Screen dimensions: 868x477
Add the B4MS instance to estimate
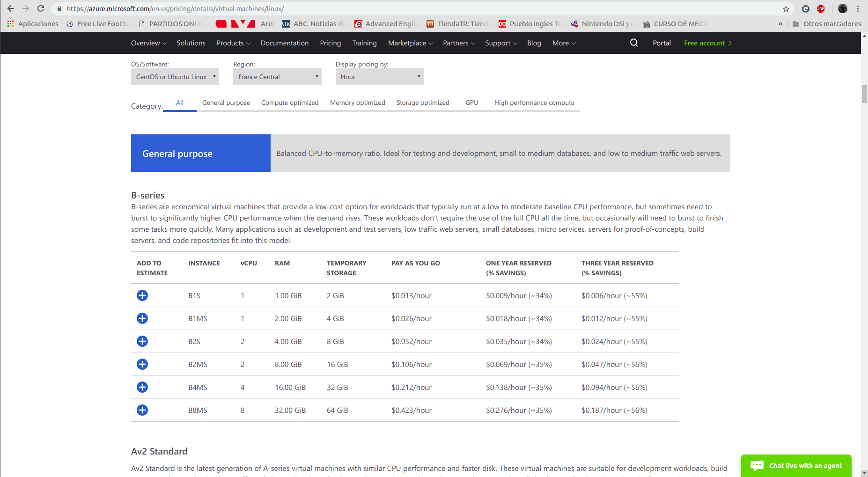click(142, 387)
